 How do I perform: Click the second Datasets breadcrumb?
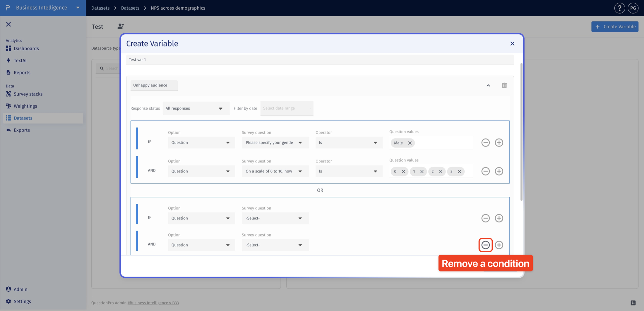pyautogui.click(x=130, y=8)
